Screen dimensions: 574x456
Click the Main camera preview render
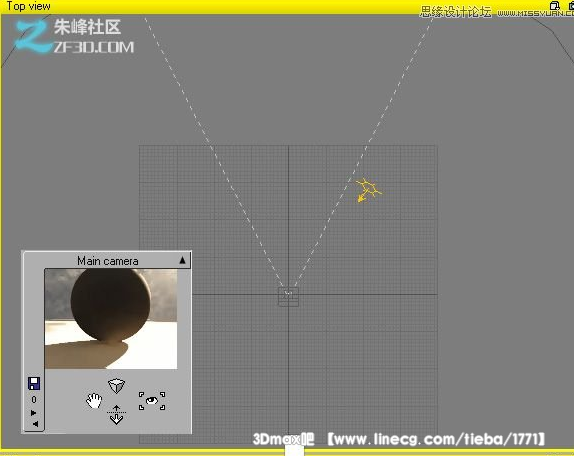pyautogui.click(x=111, y=319)
